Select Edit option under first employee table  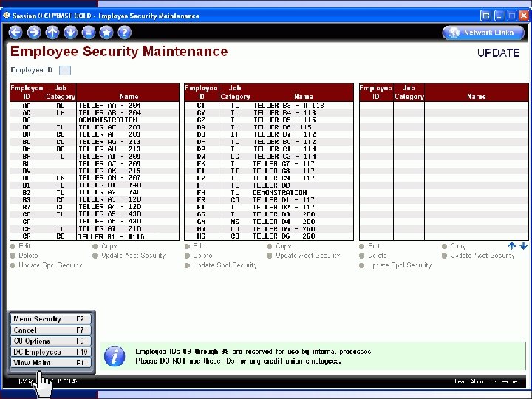pos(21,246)
